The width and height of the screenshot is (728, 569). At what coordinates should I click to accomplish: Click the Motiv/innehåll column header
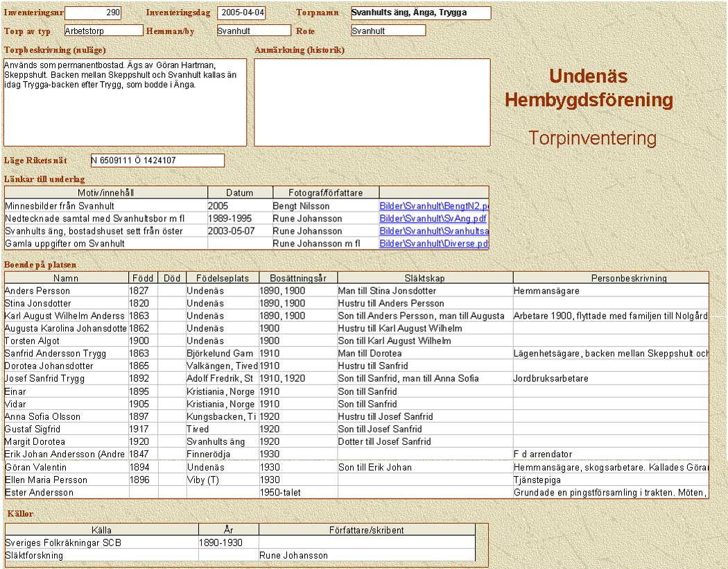pos(106,193)
